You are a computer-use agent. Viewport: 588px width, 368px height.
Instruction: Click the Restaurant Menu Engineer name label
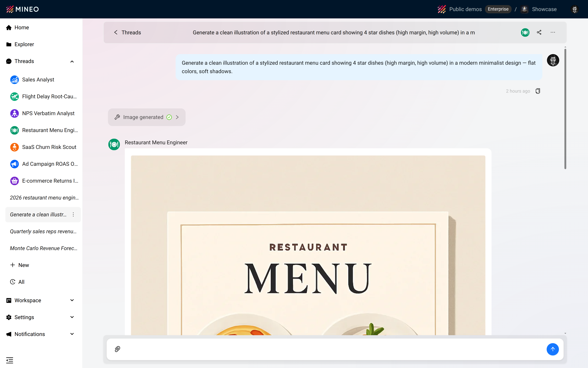coord(156,142)
